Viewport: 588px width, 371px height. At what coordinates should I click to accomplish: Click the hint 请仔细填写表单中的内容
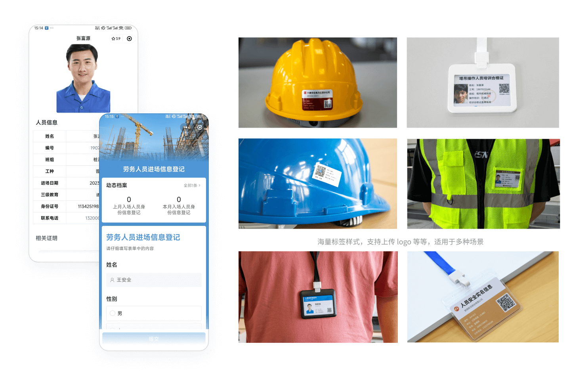pyautogui.click(x=130, y=249)
